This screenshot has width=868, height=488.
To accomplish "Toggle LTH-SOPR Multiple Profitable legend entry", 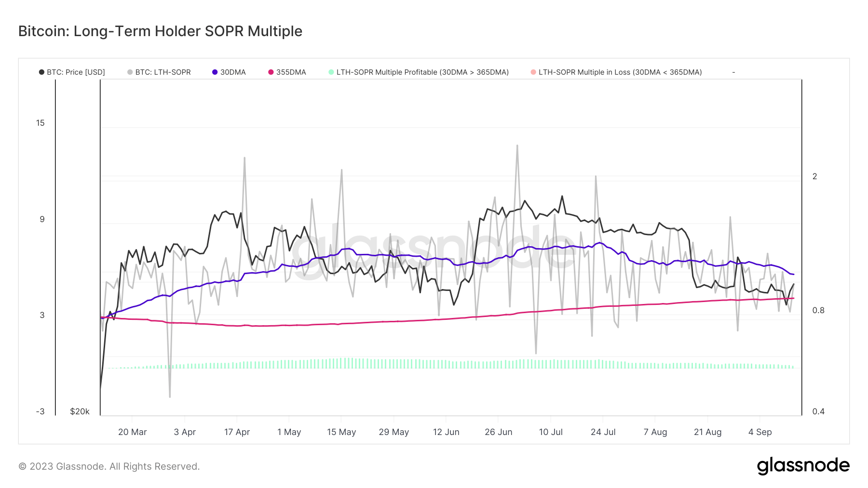I will pos(419,72).
